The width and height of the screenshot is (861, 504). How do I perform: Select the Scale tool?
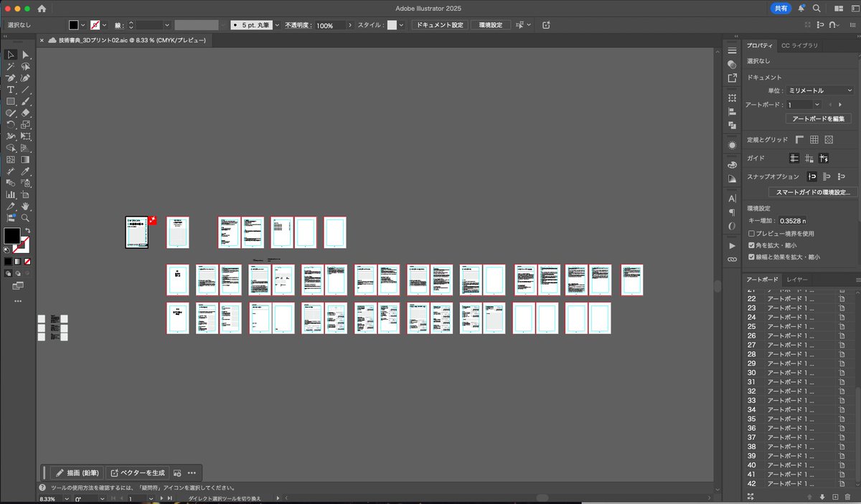26,125
